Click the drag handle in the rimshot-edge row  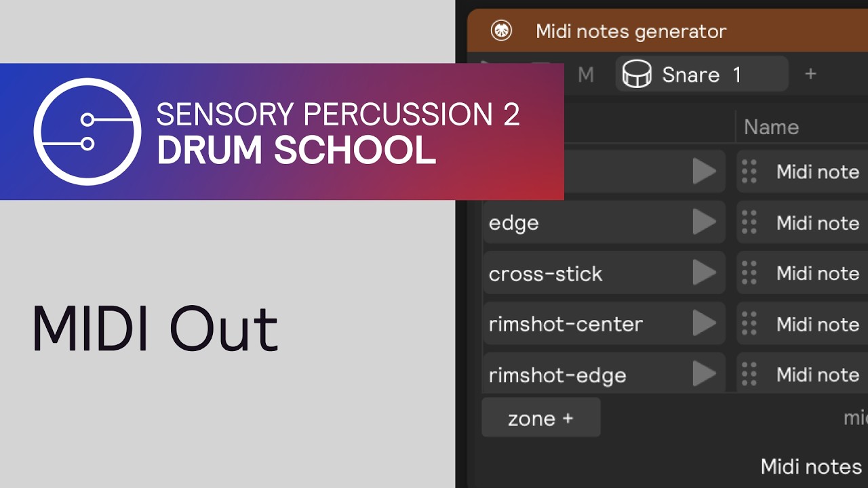pyautogui.click(x=749, y=375)
